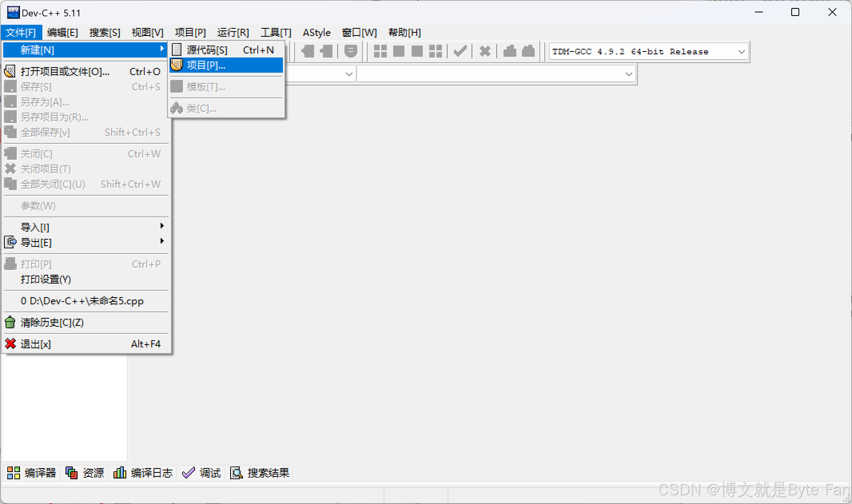This screenshot has width=852, height=504.
Task: Click the compile log chart icon
Action: (119, 473)
